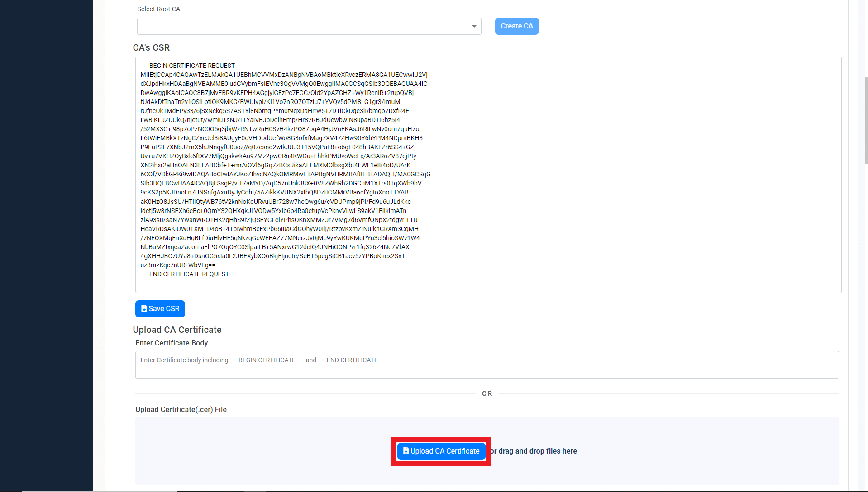Open the Select Root CA dropdown
Screen dimensions: 868x492
tap(309, 26)
